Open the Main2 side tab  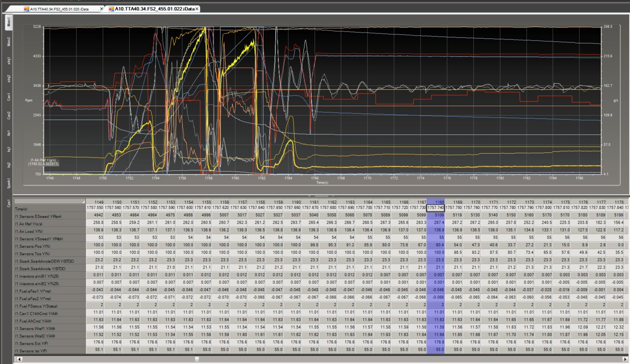(8, 41)
